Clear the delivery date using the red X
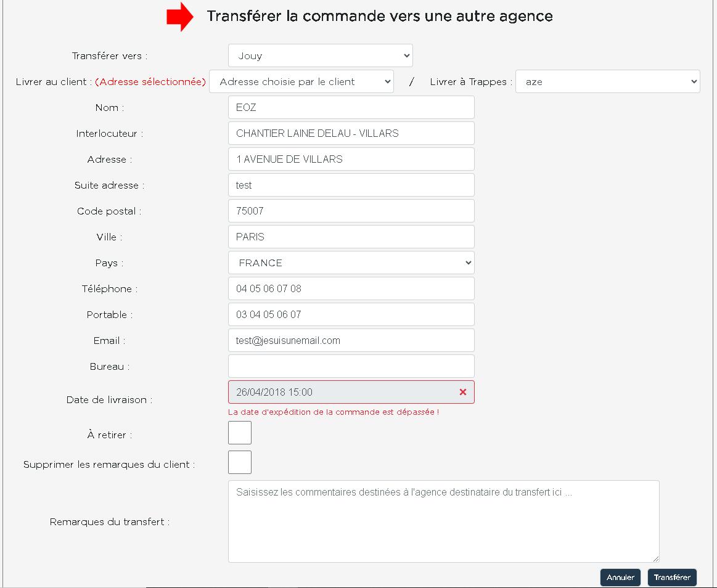 [x=463, y=391]
